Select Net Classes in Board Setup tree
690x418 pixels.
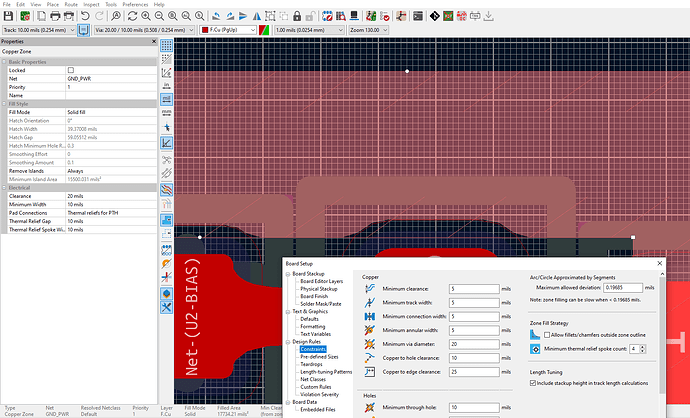(313, 379)
